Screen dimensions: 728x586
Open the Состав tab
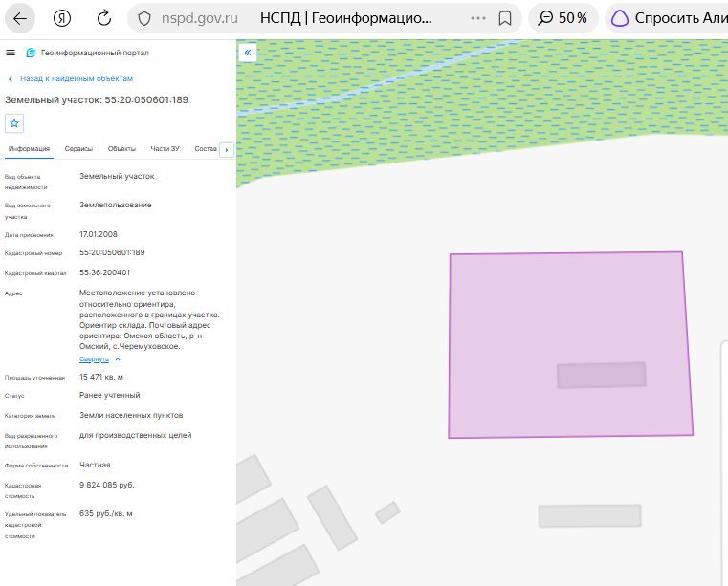click(206, 149)
